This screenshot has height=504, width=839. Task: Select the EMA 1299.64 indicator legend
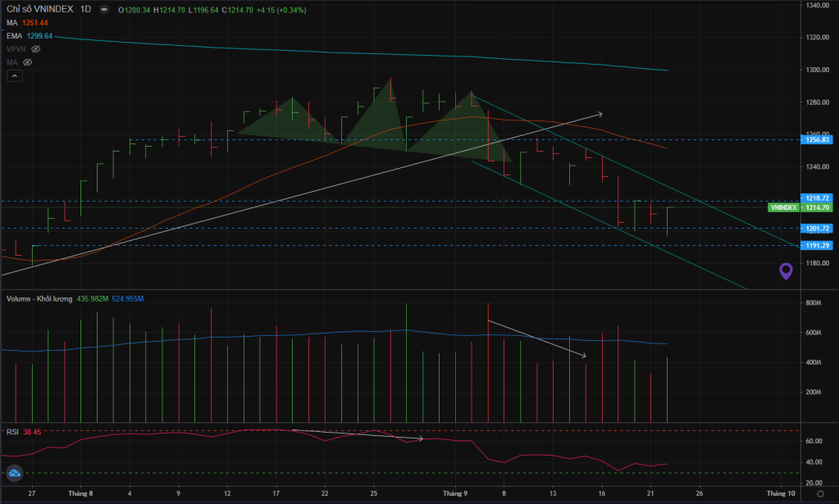30,36
